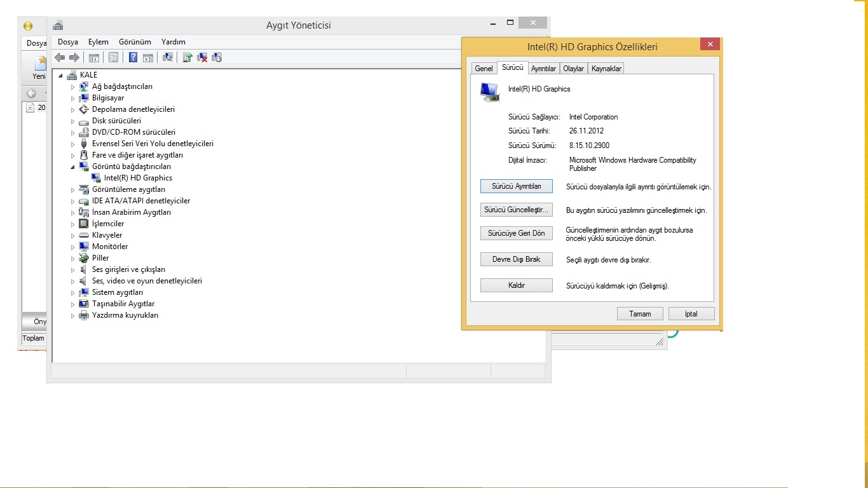
Task: Click the Devre Dışı Bırak button
Action: coord(517,259)
